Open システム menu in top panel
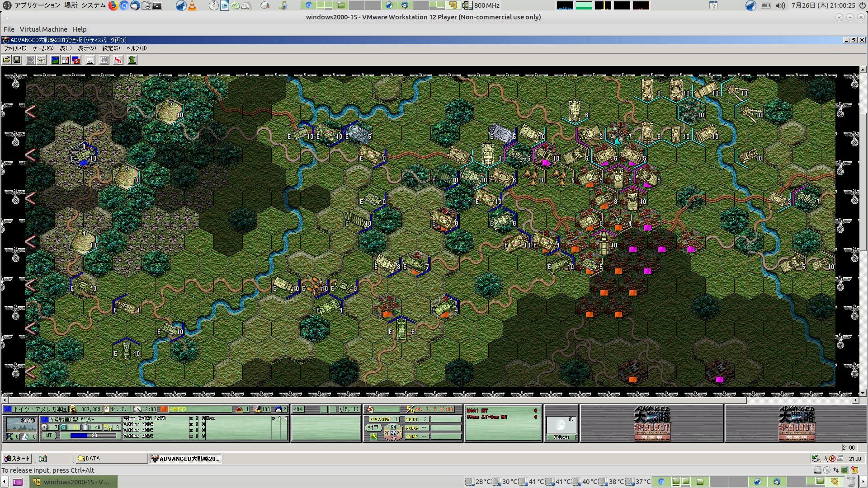The height and width of the screenshot is (488, 868). pyautogui.click(x=93, y=5)
